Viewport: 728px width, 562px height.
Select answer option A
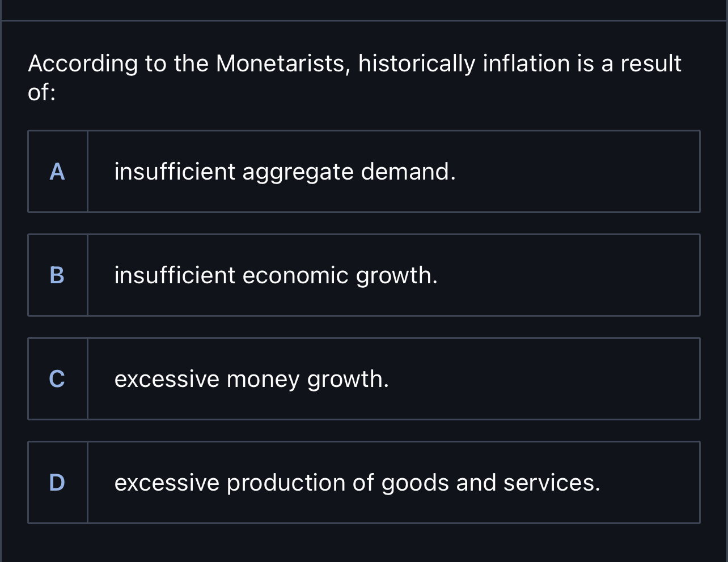pos(363,171)
